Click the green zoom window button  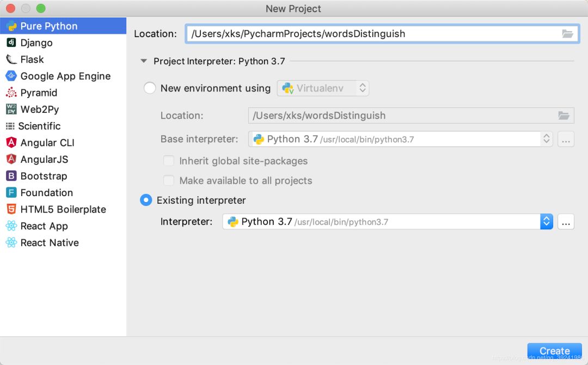pos(41,8)
